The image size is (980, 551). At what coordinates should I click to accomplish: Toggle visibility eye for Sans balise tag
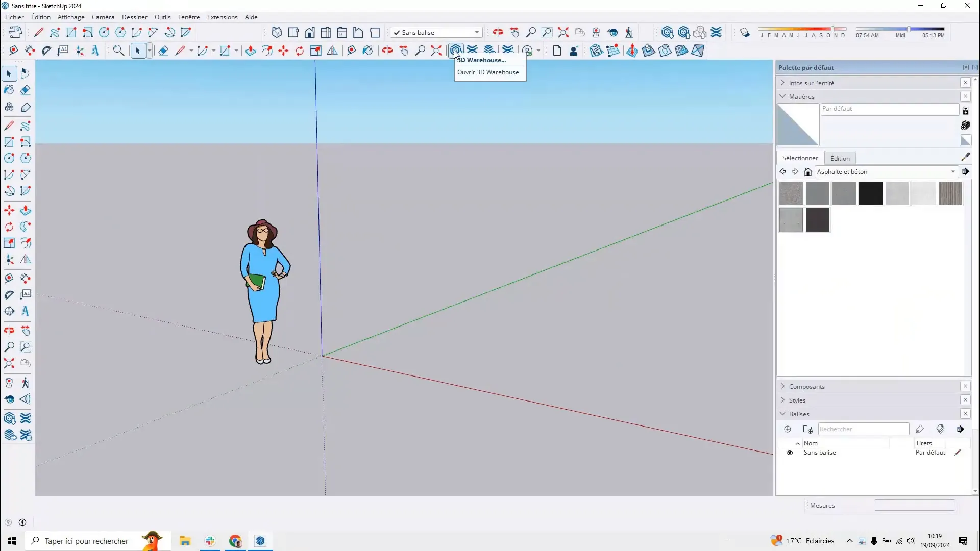click(x=790, y=453)
